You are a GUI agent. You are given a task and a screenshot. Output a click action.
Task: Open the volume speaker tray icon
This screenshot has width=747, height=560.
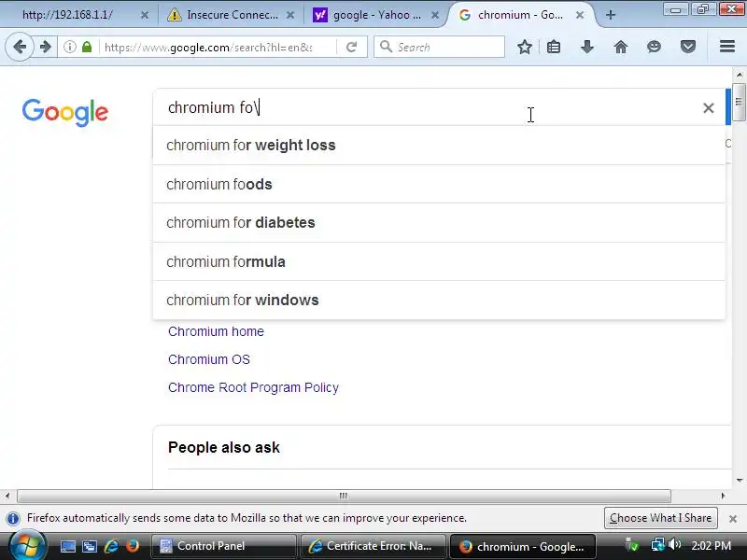coord(674,545)
